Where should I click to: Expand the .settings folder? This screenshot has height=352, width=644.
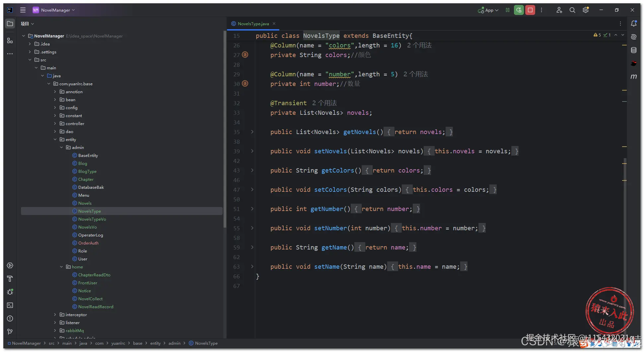(30, 52)
